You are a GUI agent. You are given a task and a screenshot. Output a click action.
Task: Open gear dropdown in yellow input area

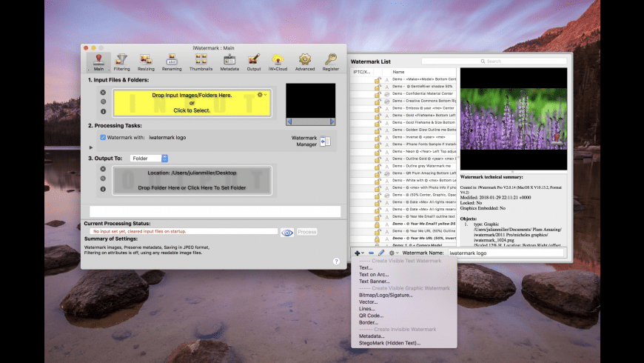(x=261, y=95)
